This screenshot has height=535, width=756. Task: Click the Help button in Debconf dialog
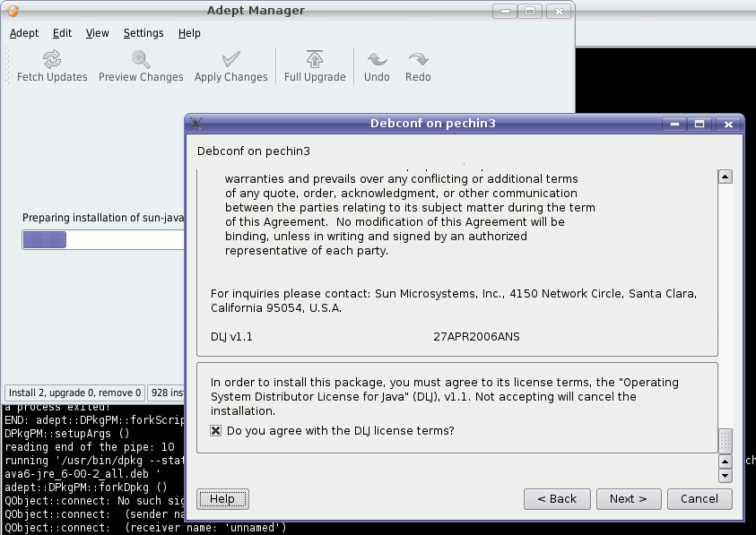tap(222, 499)
